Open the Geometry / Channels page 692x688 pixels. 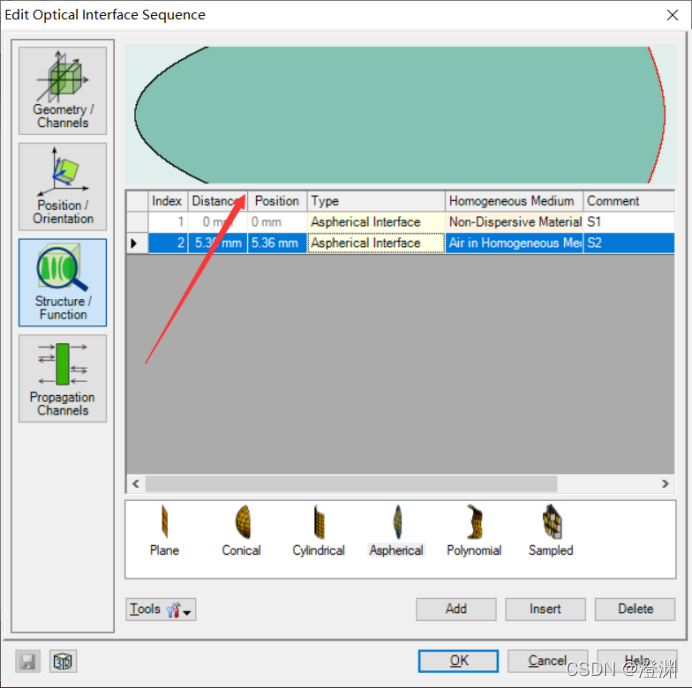pyautogui.click(x=63, y=91)
